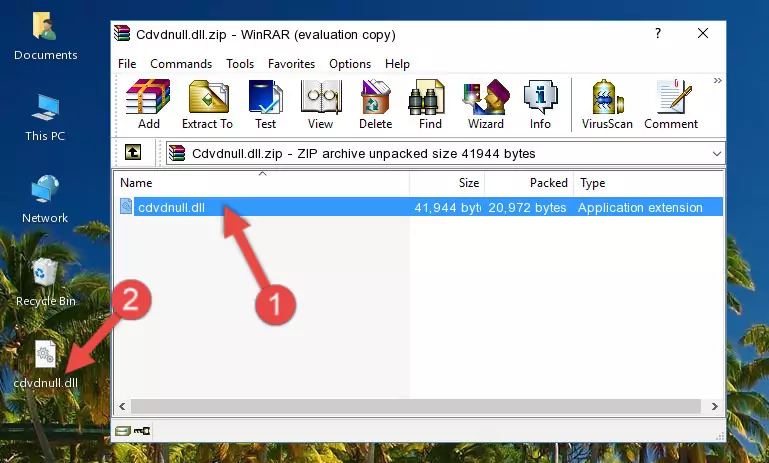Image resolution: width=769 pixels, height=463 pixels.
Task: Click the password key icon in status bar
Action: pos(142,431)
